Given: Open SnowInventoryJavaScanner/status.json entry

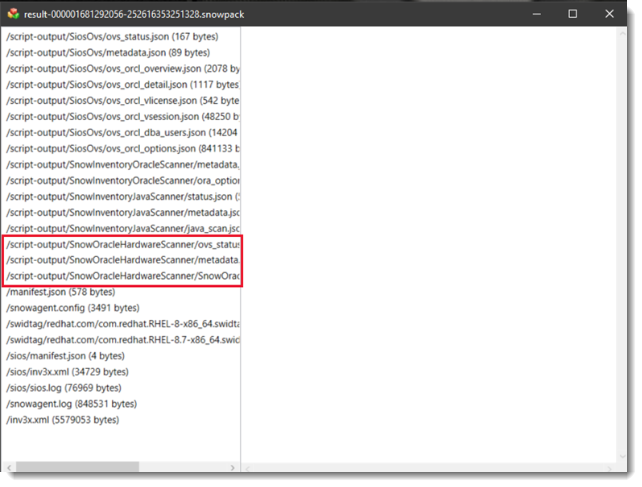Looking at the screenshot, I should (123, 196).
